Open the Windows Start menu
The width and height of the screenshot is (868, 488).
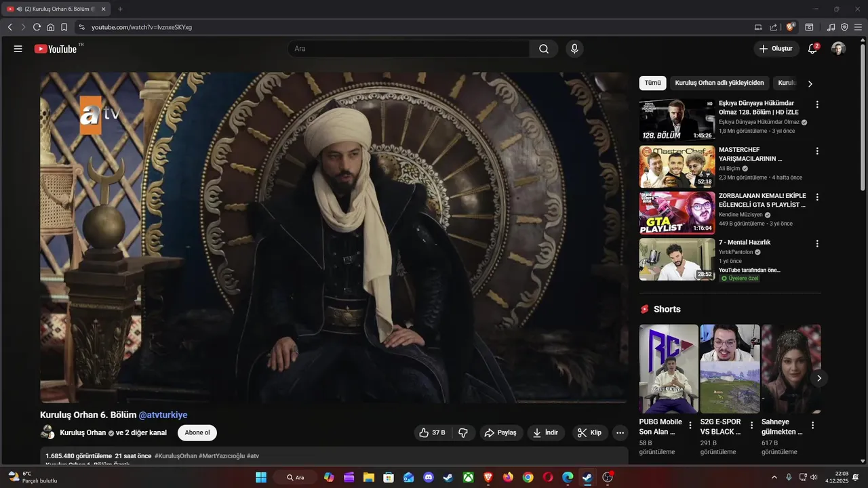tap(261, 477)
